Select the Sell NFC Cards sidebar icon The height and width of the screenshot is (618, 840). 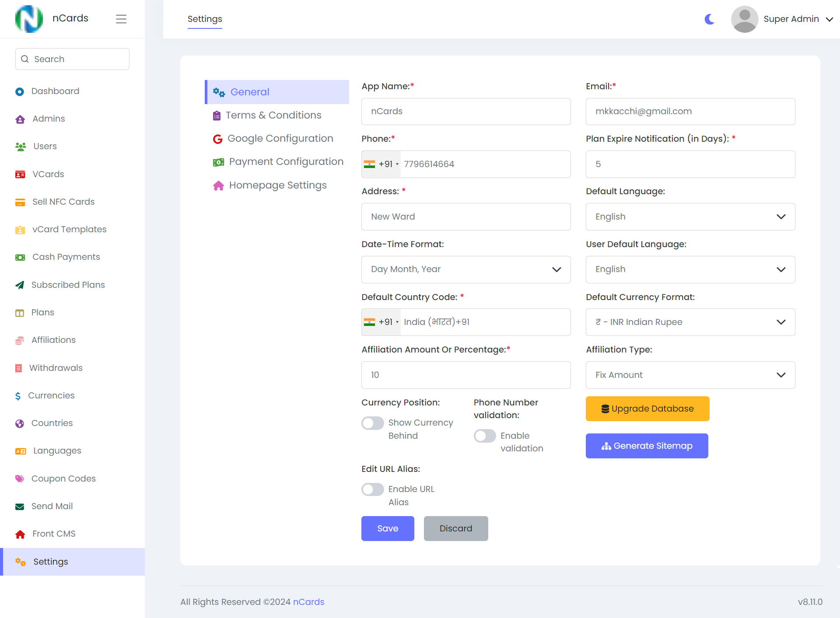(x=20, y=202)
